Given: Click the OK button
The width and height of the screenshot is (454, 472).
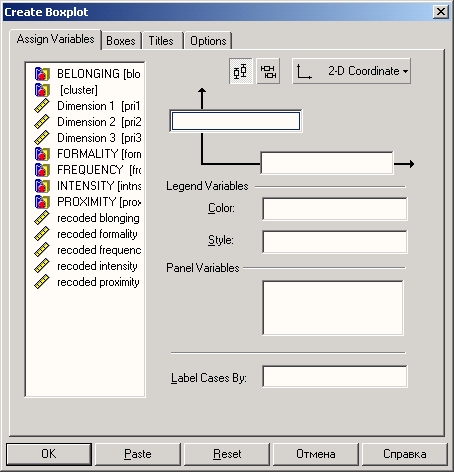Looking at the screenshot, I should 49,454.
